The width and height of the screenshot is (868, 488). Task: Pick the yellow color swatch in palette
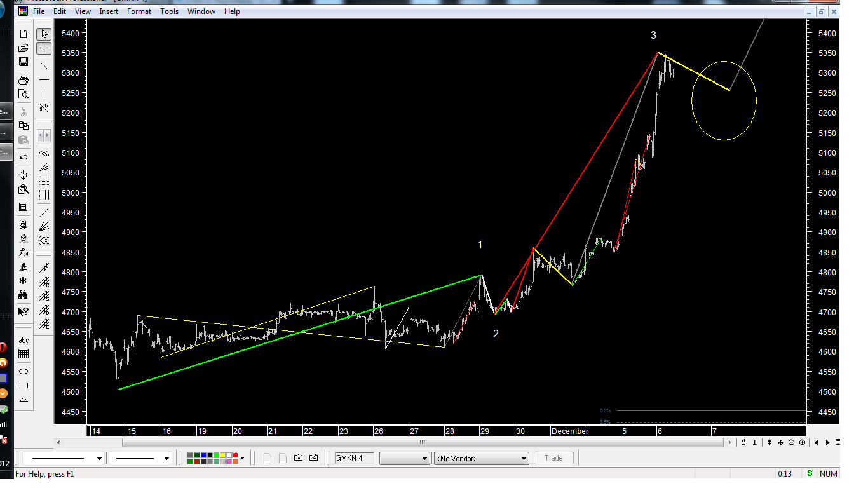[222, 455]
